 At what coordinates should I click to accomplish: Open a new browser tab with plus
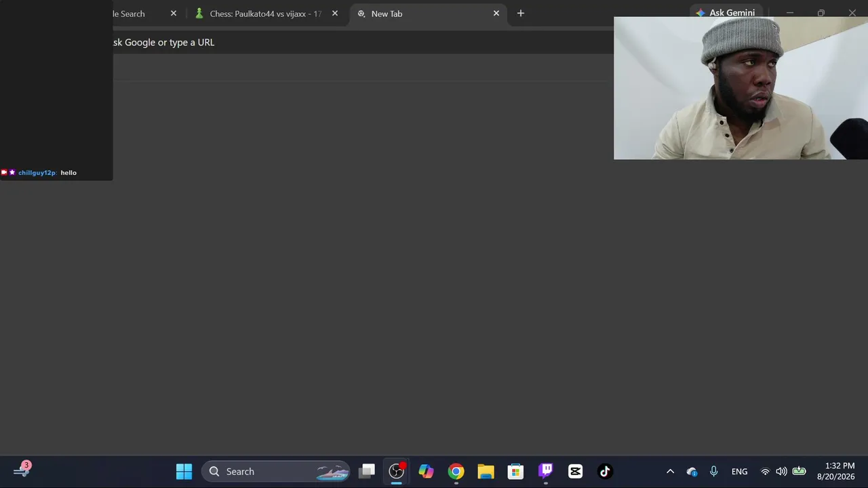[521, 14]
